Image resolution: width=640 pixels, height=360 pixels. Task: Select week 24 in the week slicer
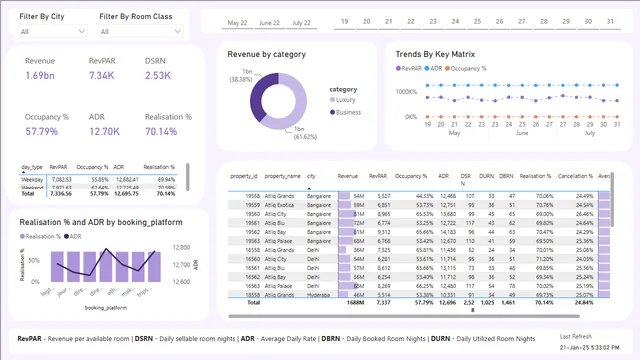click(455, 22)
